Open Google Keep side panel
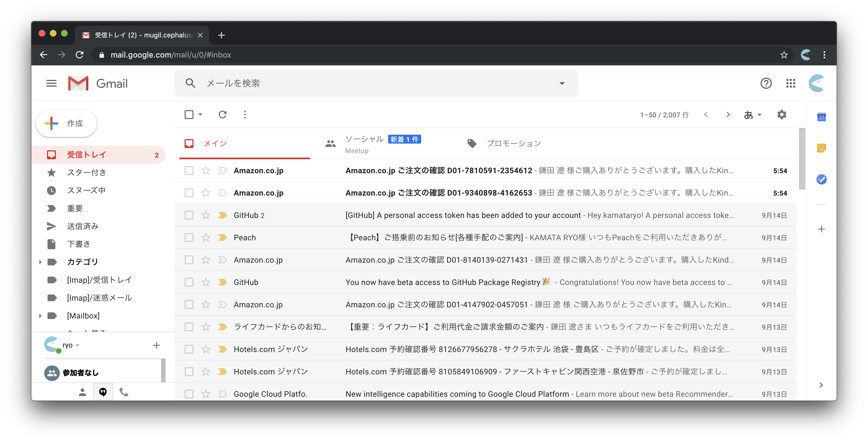The height and width of the screenshot is (442, 868). tap(821, 148)
